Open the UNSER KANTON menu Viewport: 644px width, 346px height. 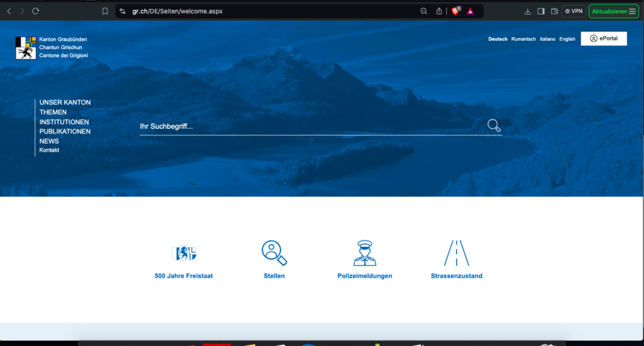pos(65,103)
